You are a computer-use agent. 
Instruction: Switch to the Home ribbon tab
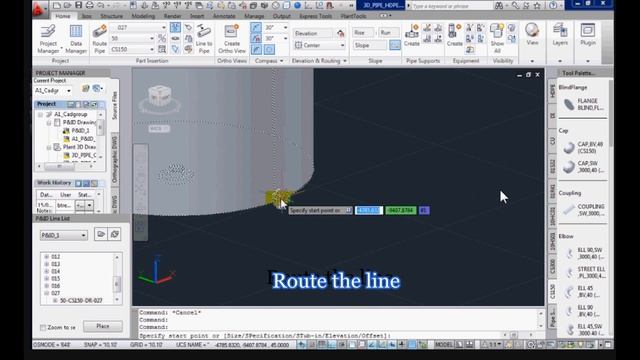click(62, 16)
